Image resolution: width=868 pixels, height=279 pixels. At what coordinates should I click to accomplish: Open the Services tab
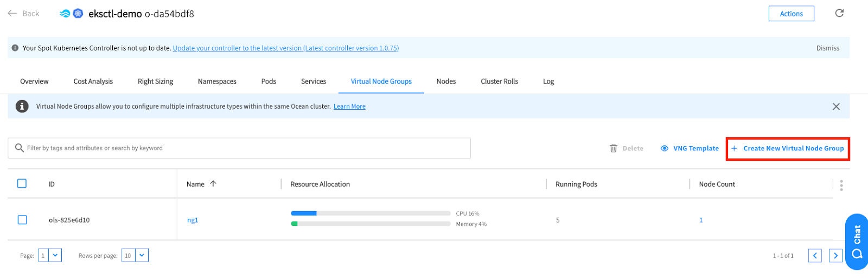tap(314, 81)
